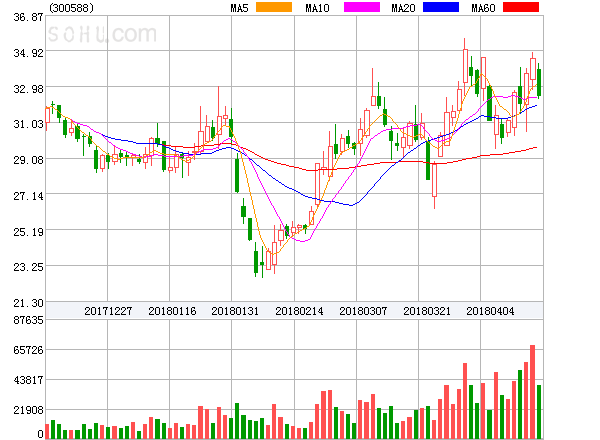The width and height of the screenshot is (600, 440).
Task: Click the 23.25 price axis label
Action: (x=28, y=267)
